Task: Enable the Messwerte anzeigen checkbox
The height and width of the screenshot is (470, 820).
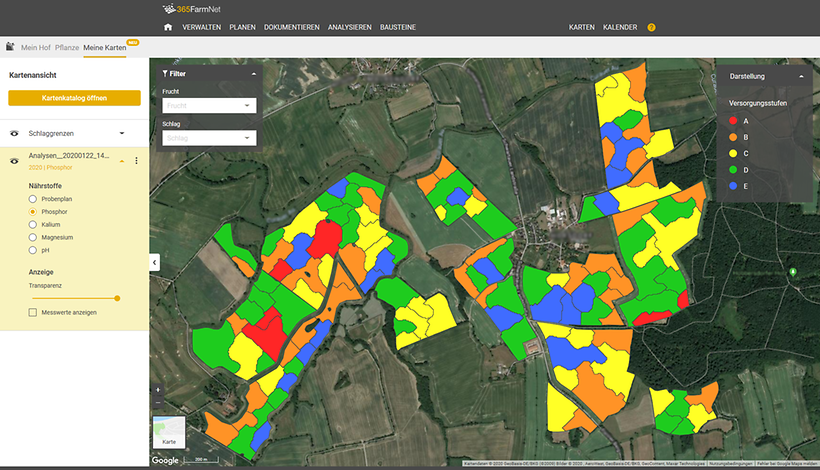Action: click(x=33, y=312)
